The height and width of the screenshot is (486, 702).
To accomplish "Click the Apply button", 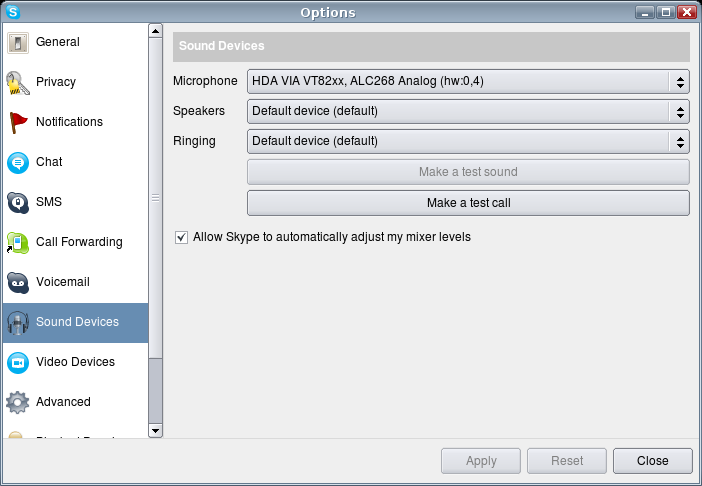I will point(481,461).
